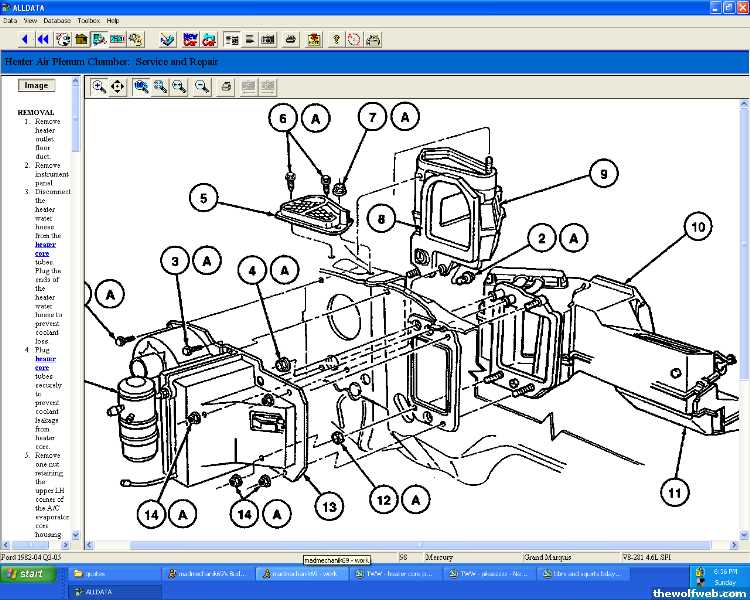Screen dimensions: 750x600
Task: Click the zoom in magnifier tool
Action: click(x=99, y=87)
